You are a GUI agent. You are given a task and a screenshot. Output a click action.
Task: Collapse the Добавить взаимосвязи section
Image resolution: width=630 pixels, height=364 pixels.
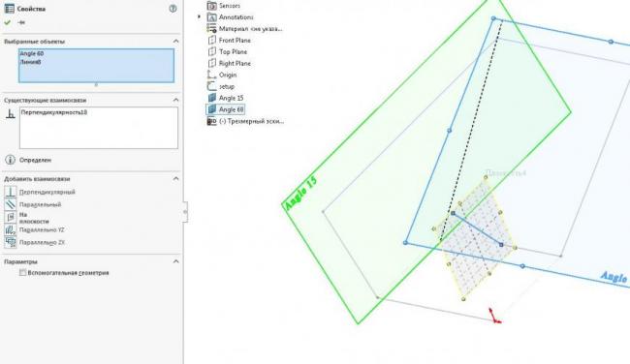tap(175, 178)
